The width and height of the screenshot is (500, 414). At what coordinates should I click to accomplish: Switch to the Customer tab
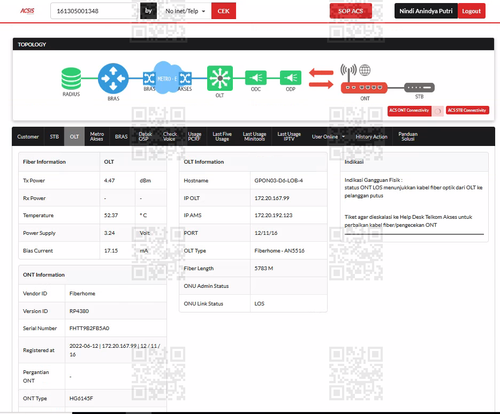click(28, 137)
